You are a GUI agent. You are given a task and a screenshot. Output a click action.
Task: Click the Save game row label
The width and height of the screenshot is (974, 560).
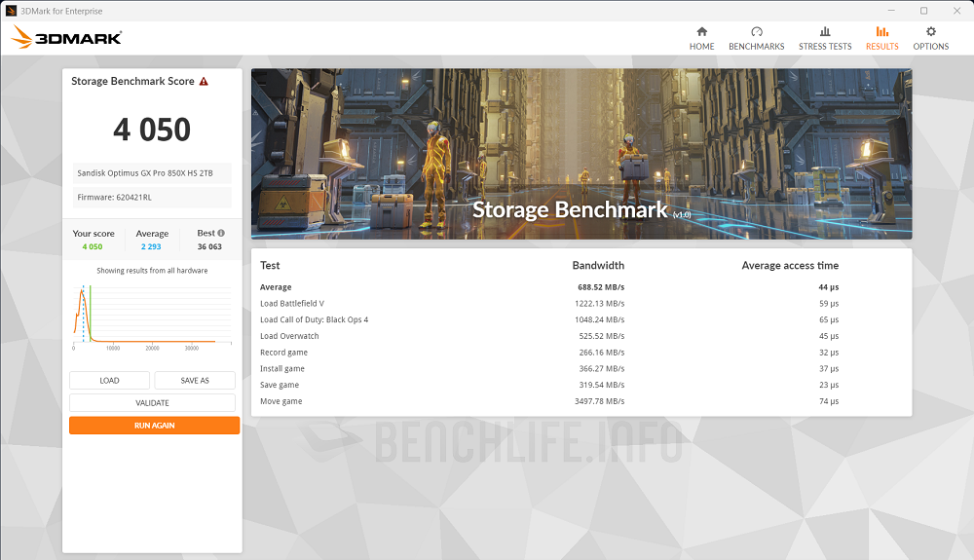point(280,385)
